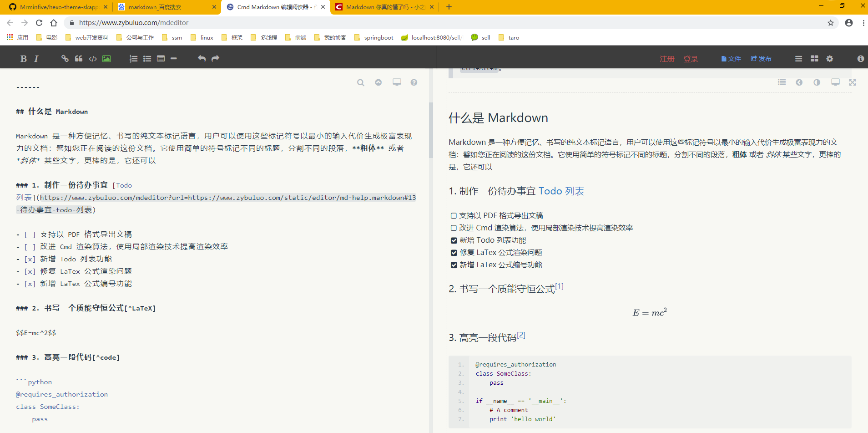
Task: Reload the current page
Action: click(x=39, y=23)
